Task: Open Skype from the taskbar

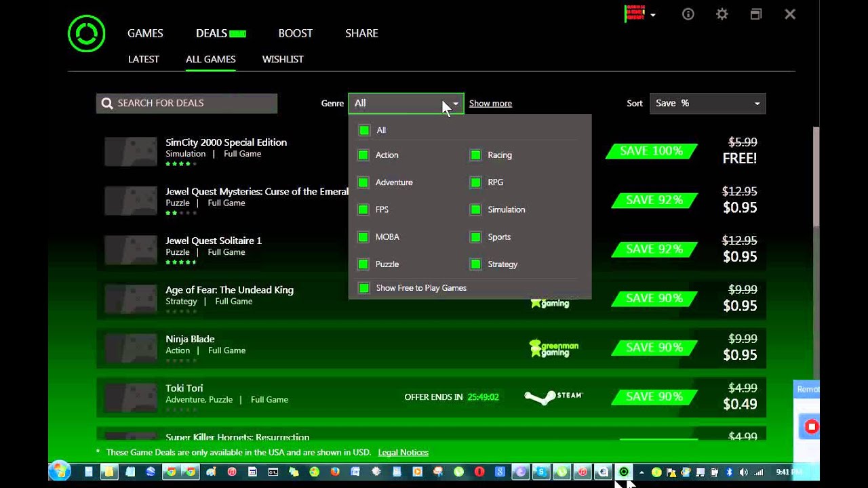Action: (541, 472)
